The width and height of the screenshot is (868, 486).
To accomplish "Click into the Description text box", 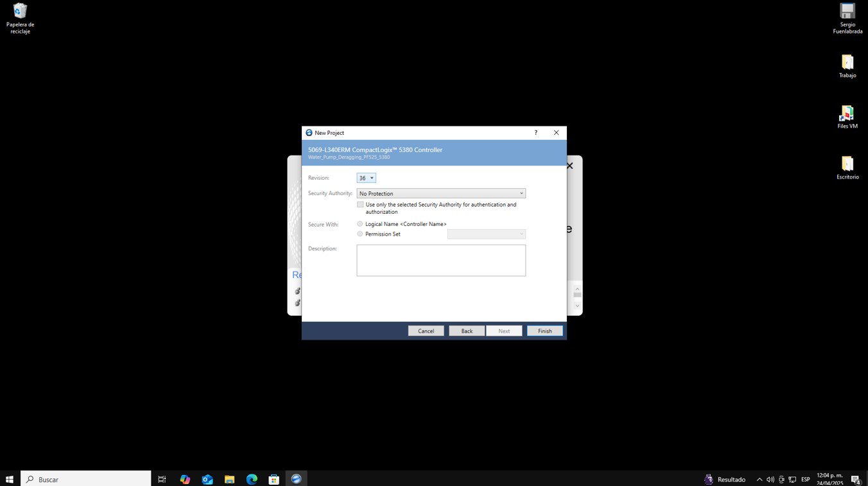I will tap(441, 261).
